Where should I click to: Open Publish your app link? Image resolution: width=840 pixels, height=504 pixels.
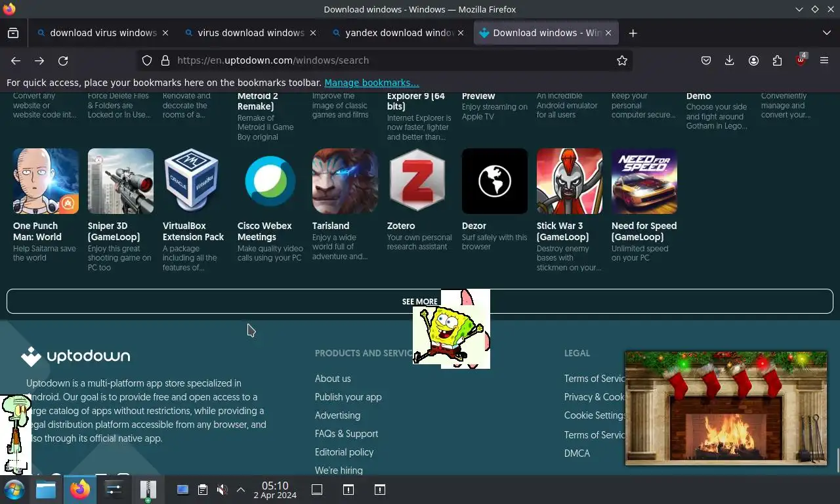[348, 397]
